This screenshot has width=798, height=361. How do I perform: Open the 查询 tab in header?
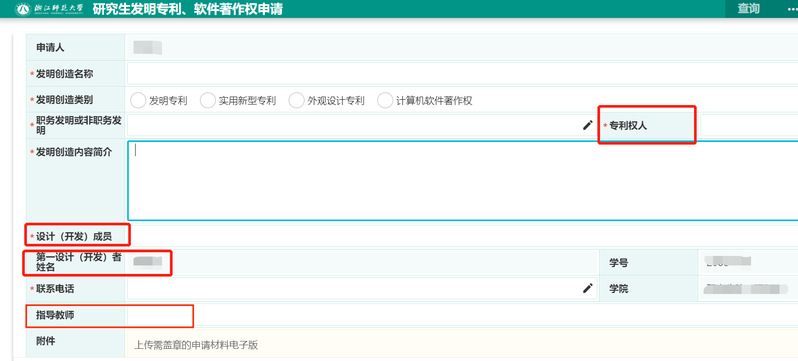[x=748, y=9]
